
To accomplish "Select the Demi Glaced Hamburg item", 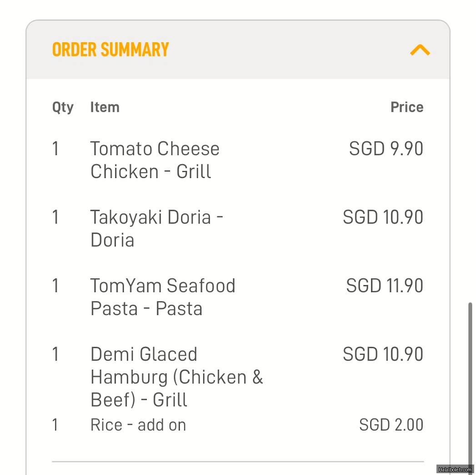I will [x=176, y=377].
